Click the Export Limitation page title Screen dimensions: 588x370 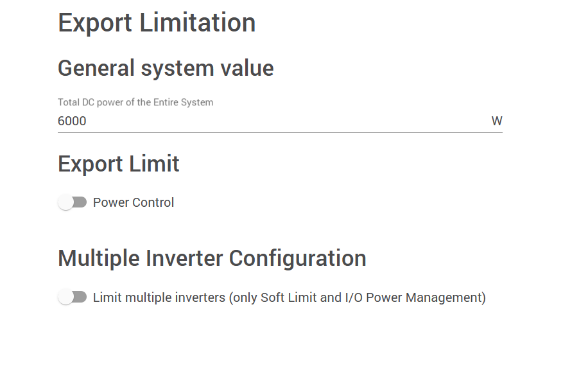157,23
